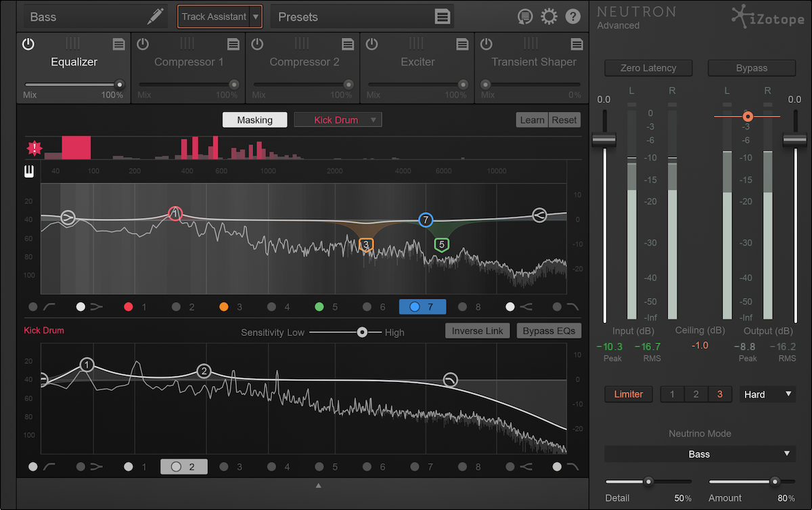The image size is (812, 510).
Task: Open the Kick Drum masking source dropdown
Action: (338, 119)
